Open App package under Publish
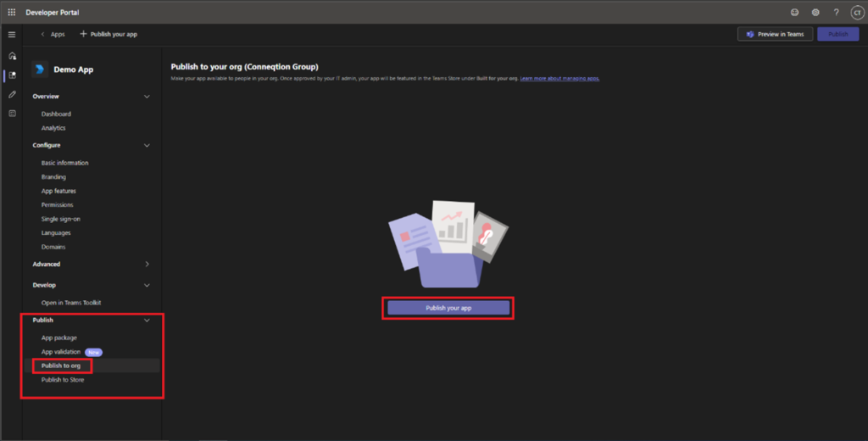 tap(59, 338)
